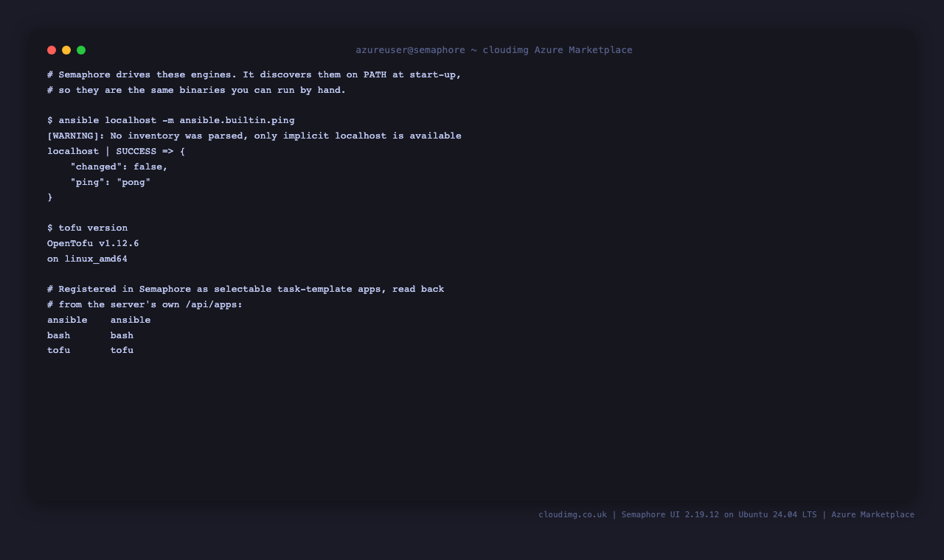This screenshot has width=944, height=560.
Task: Click the line 'so they are the same binaries'
Action: point(197,90)
